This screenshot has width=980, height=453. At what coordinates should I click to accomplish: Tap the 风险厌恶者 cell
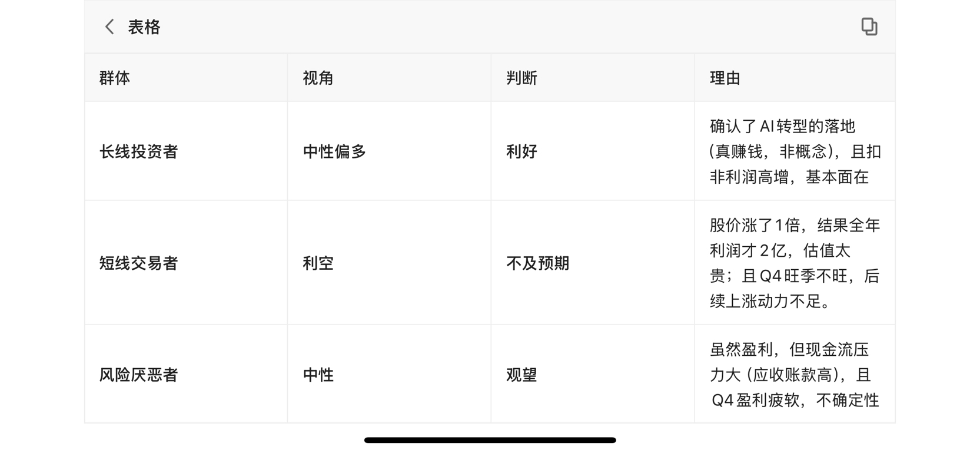coord(139,375)
